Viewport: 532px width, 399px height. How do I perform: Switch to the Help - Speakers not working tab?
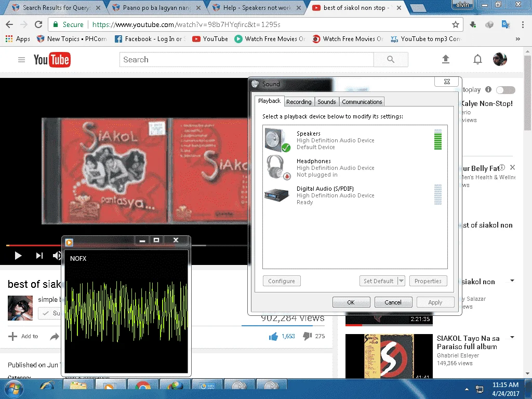257,7
